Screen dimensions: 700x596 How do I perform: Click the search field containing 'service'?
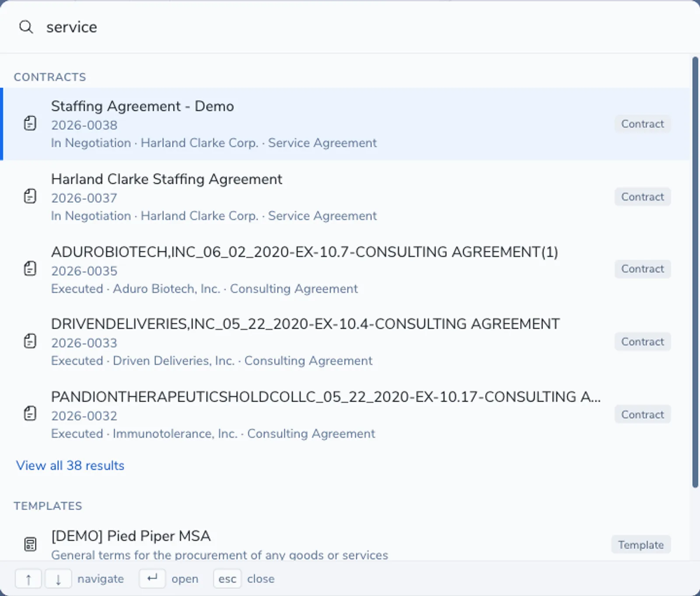point(350,27)
